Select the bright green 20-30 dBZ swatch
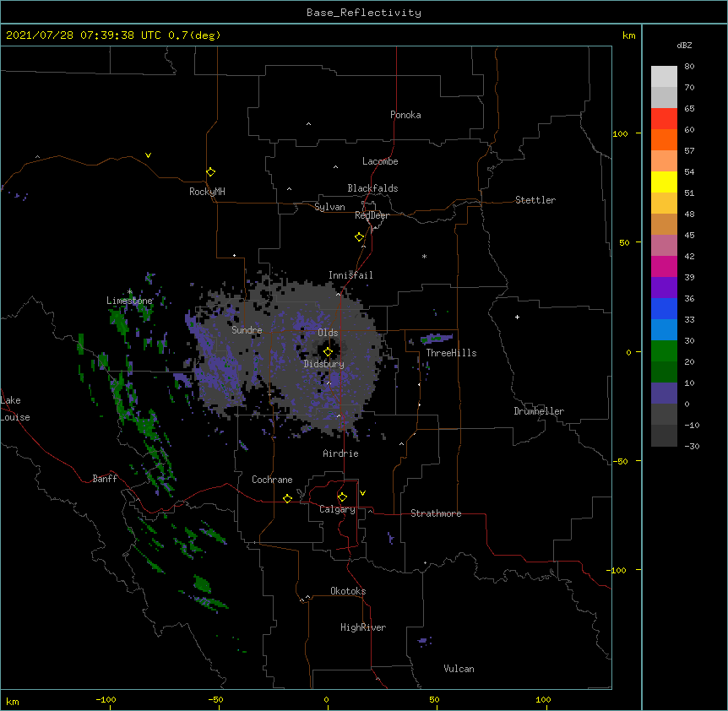The width and height of the screenshot is (728, 711). 664,351
